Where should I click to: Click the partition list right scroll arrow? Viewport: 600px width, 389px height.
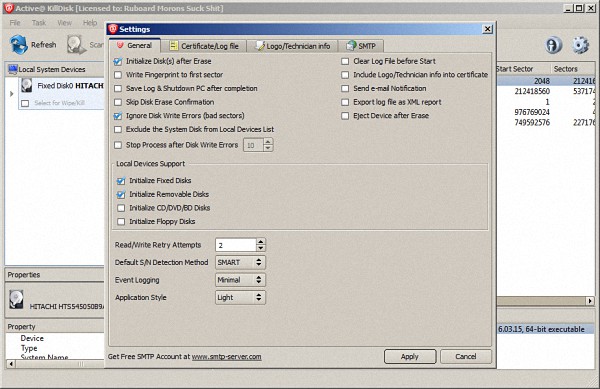coord(590,301)
